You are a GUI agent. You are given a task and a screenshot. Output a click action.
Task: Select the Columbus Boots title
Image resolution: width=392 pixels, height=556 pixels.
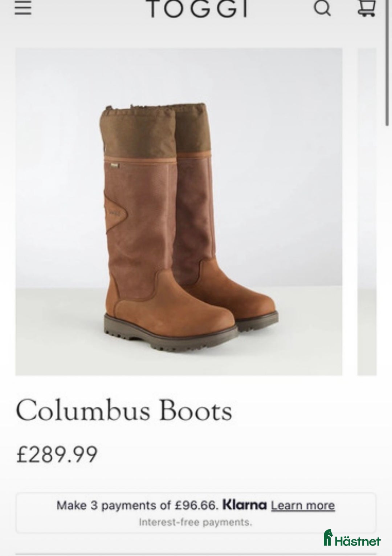click(x=124, y=411)
